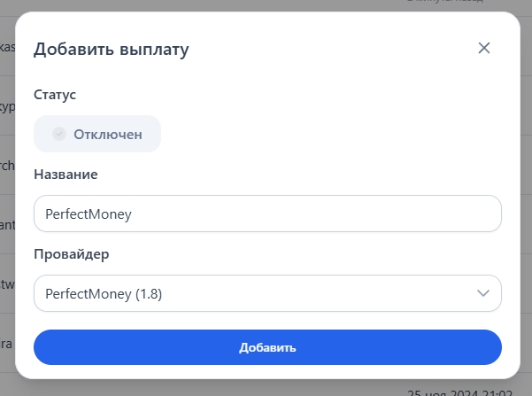532x396 pixels.
Task: Close the Добавить выплату dialog
Action: tap(484, 48)
